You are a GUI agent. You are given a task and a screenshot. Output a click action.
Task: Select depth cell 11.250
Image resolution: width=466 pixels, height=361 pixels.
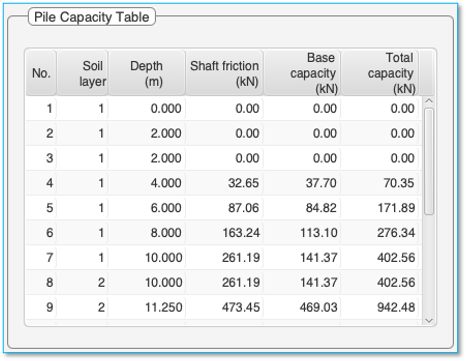tap(147, 307)
